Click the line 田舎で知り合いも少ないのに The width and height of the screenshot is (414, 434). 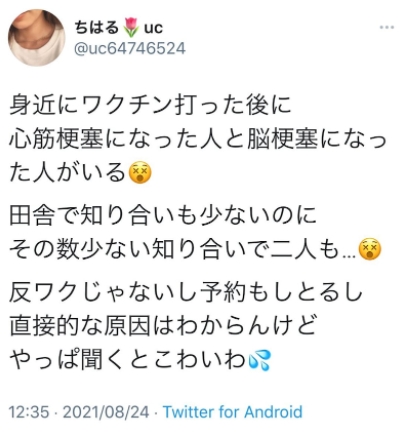[162, 215]
